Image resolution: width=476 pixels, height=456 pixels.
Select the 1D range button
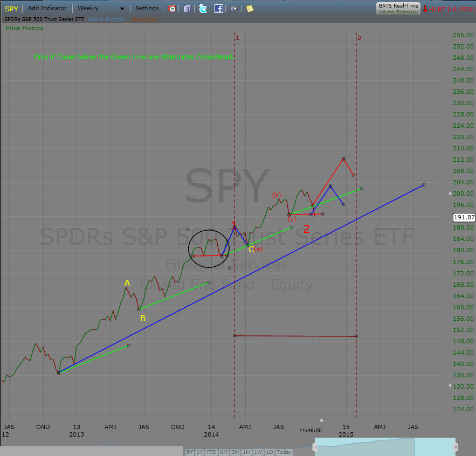point(270,452)
